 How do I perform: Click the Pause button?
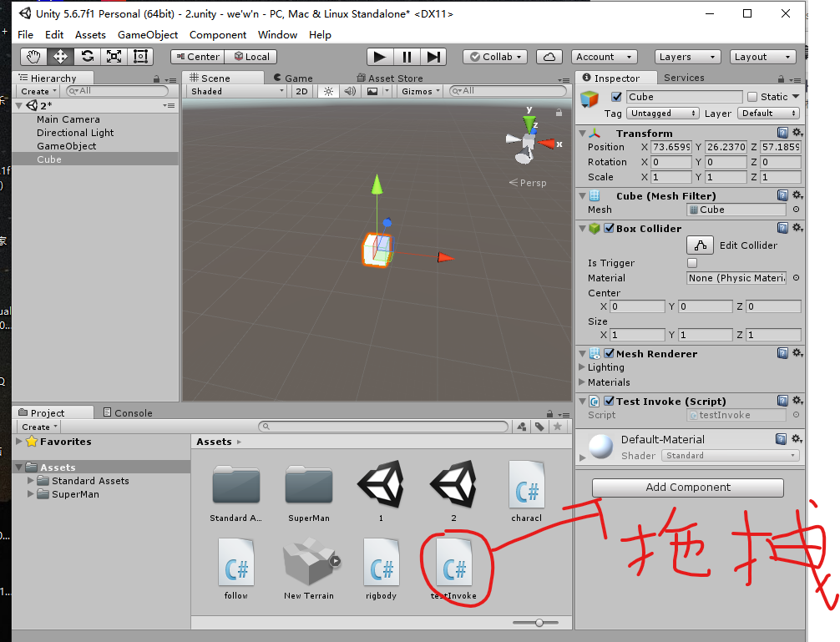click(x=407, y=57)
